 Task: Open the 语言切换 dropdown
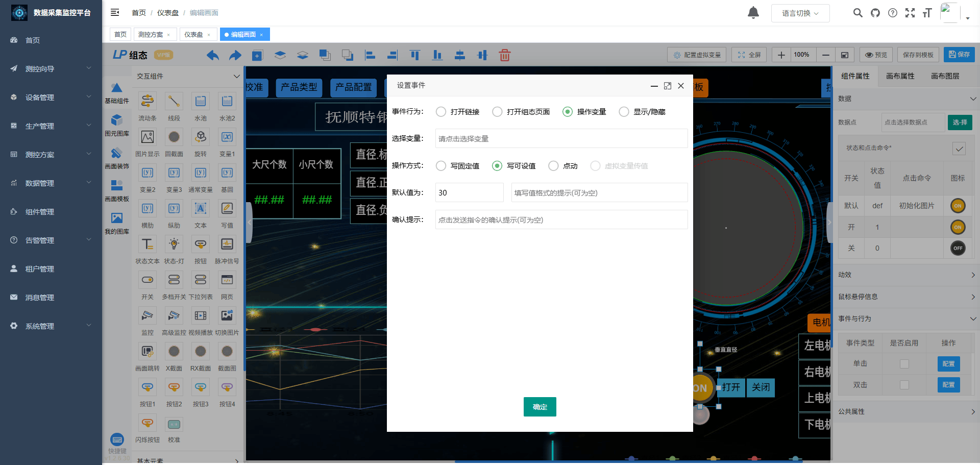(x=800, y=13)
